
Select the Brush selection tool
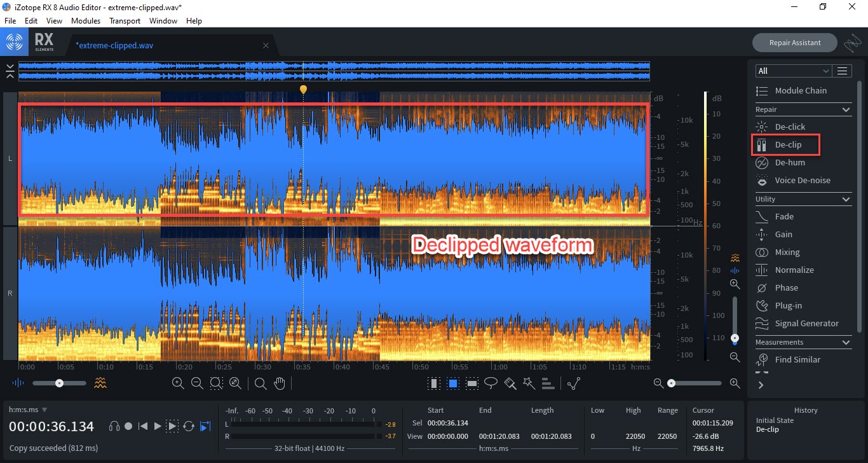click(510, 383)
